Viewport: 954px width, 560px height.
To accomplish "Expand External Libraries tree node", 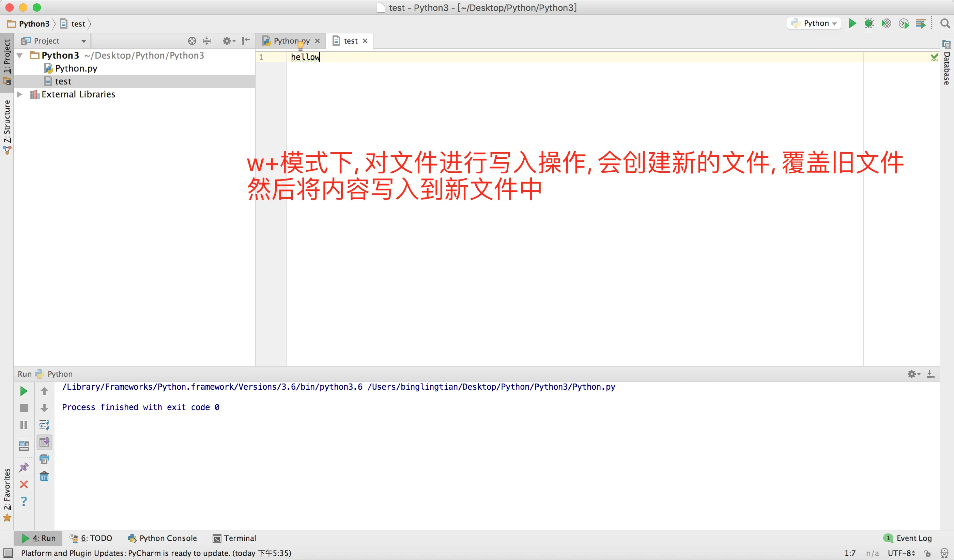I will pyautogui.click(x=20, y=94).
